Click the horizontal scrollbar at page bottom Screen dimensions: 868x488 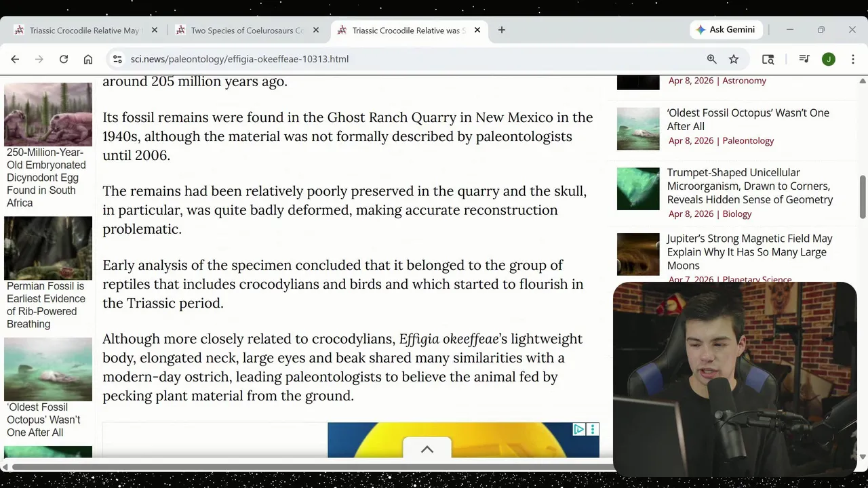click(312, 466)
